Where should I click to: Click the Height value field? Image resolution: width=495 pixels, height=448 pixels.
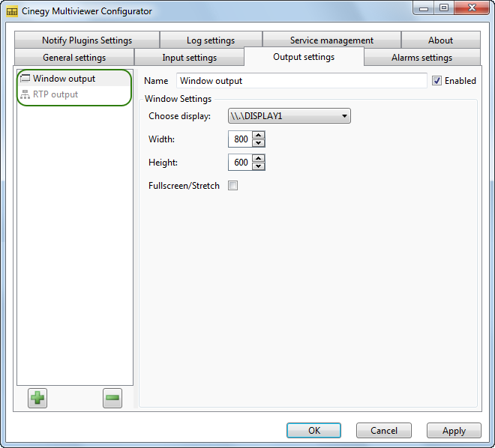tap(241, 163)
